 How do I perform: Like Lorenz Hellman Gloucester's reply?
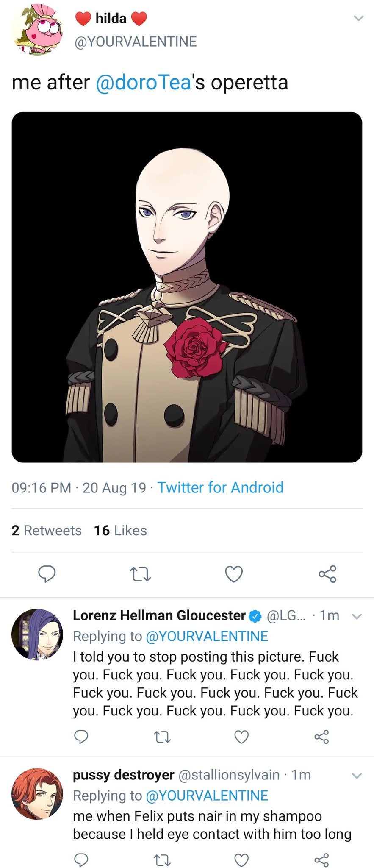pos(241,737)
